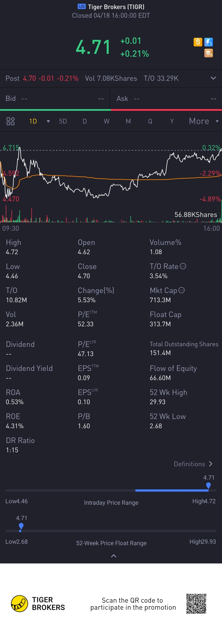Tap the blue lightning bolt icon
222x644 pixels.
208,42
